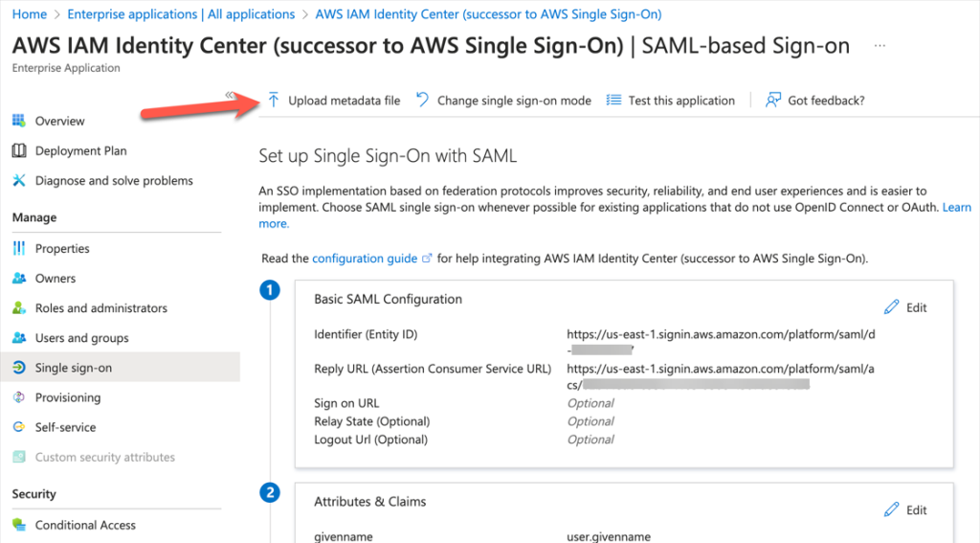Collapse the left sidebar with double chevron

click(231, 95)
